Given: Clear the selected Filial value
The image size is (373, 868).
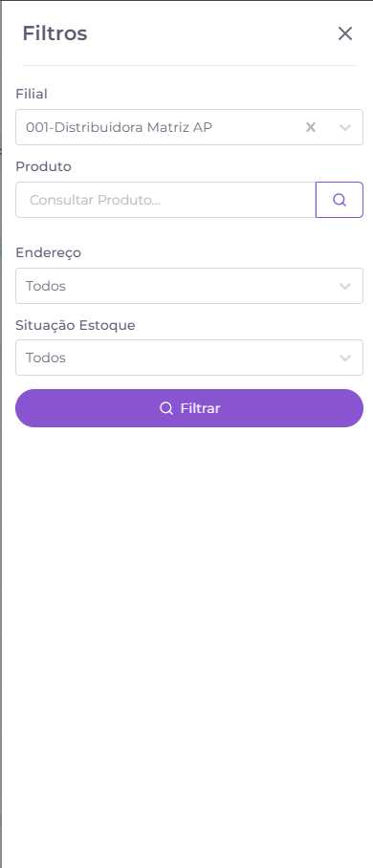Looking at the screenshot, I should tap(311, 127).
